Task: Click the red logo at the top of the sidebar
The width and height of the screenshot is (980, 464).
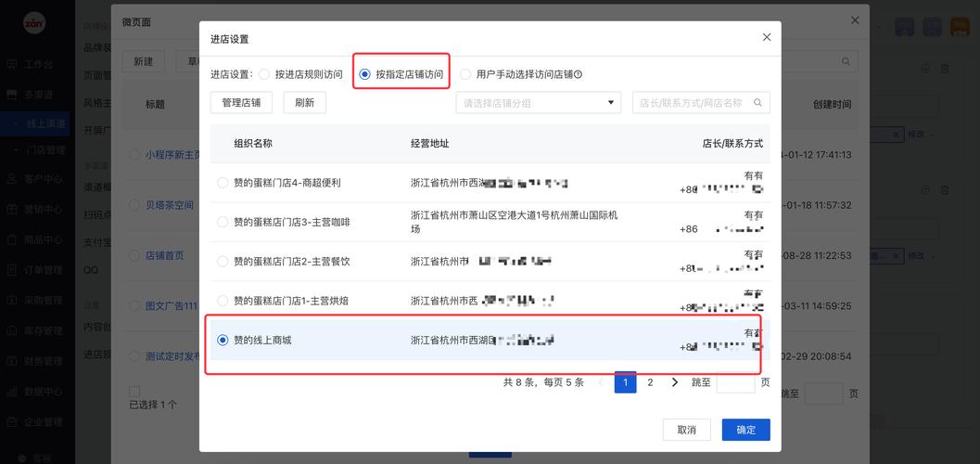Action: (x=33, y=24)
